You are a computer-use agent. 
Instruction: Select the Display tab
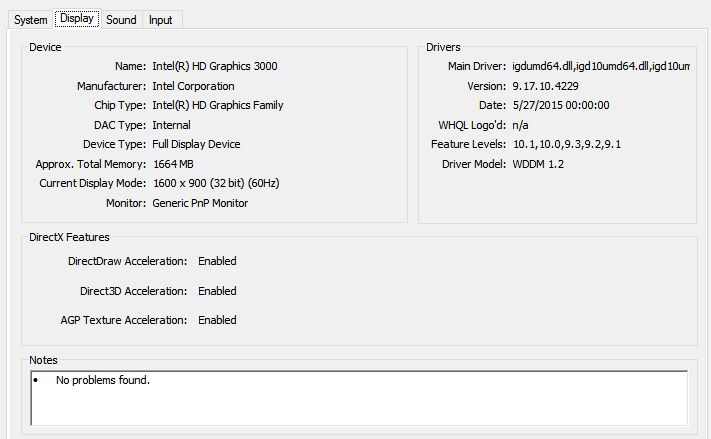point(76,19)
